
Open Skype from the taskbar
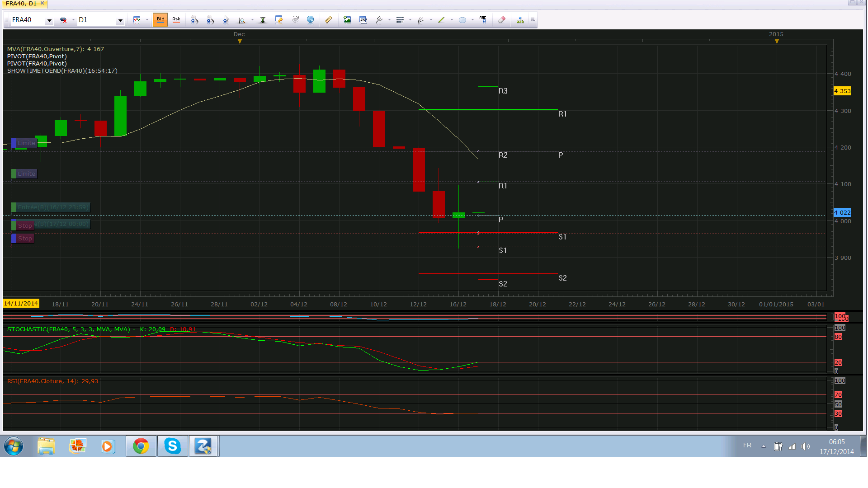point(172,446)
